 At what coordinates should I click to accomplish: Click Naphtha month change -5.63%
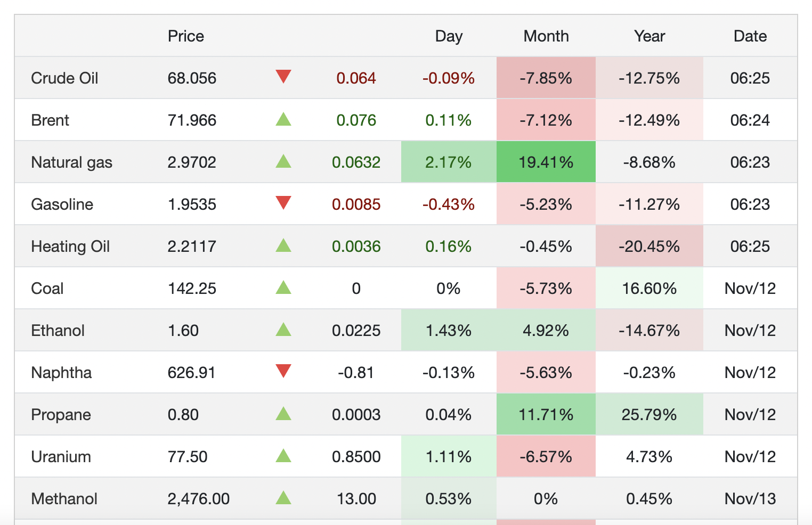tap(546, 373)
